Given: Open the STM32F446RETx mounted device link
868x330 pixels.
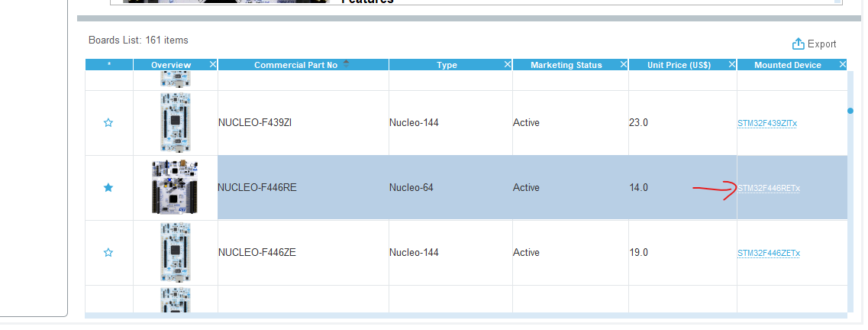Looking at the screenshot, I should 768,188.
